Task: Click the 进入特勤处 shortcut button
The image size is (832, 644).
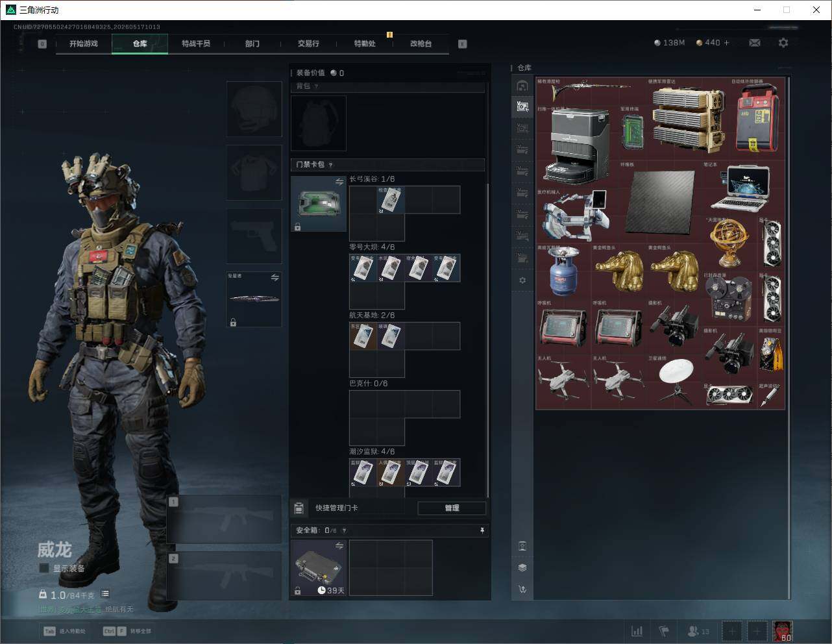Action: [x=64, y=631]
